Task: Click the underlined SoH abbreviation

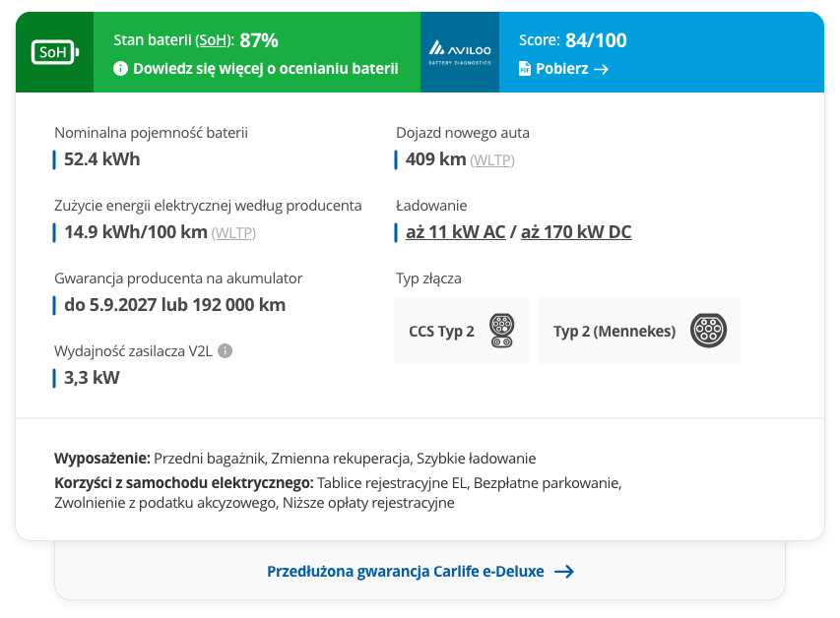Action: (212, 40)
